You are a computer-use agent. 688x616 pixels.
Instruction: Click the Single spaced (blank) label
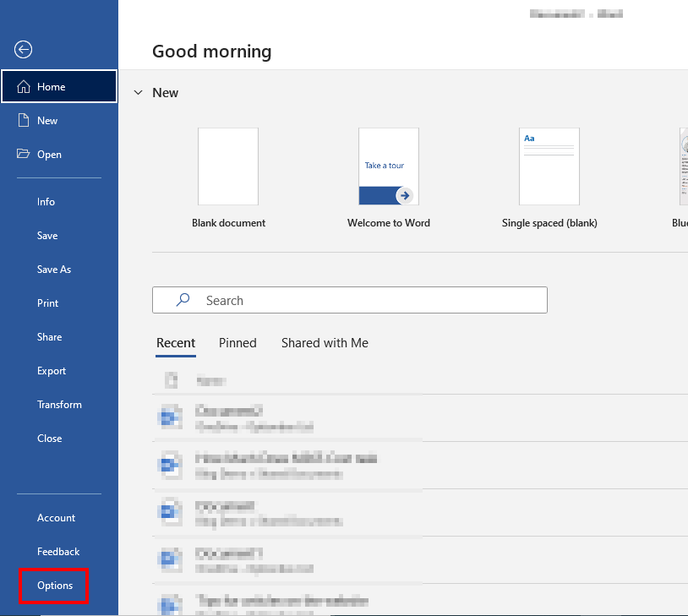coord(549,223)
